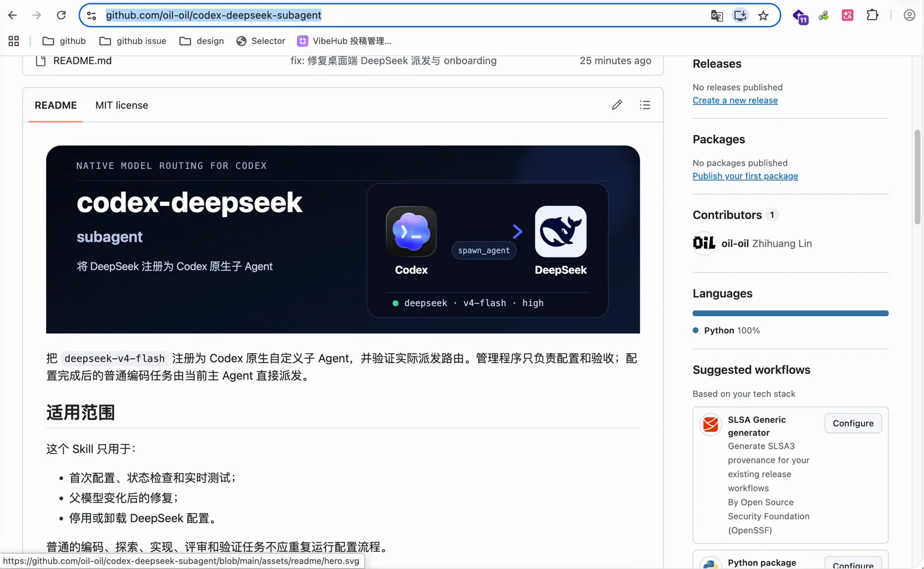Open the codex-deepseek hero banner image
The height and width of the screenshot is (569, 924).
pyautogui.click(x=343, y=239)
